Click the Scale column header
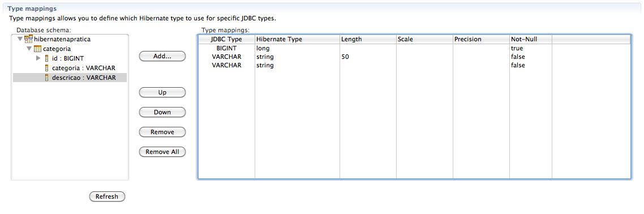Image resolution: width=644 pixels, height=214 pixels. tap(424, 40)
